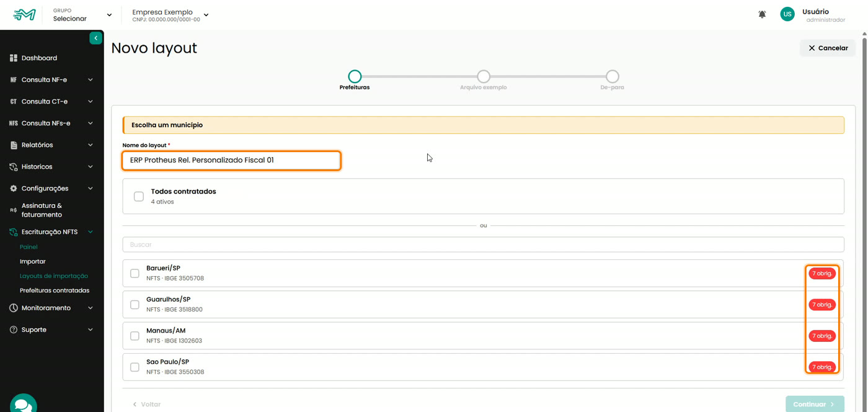Viewport: 868px width, 412px height.
Task: Open the Empresa Exemplo company dropdown
Action: pos(170,15)
